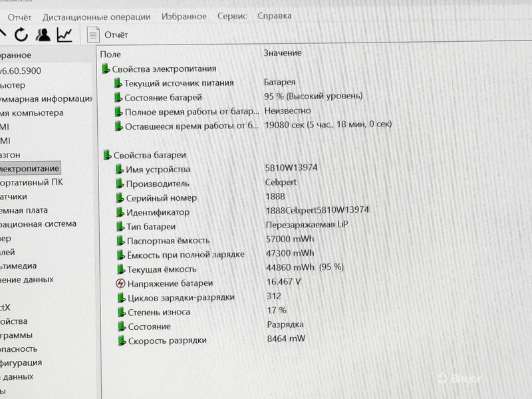Click battery icon next to Идентификатор
532x399 pixels.
[x=120, y=212]
